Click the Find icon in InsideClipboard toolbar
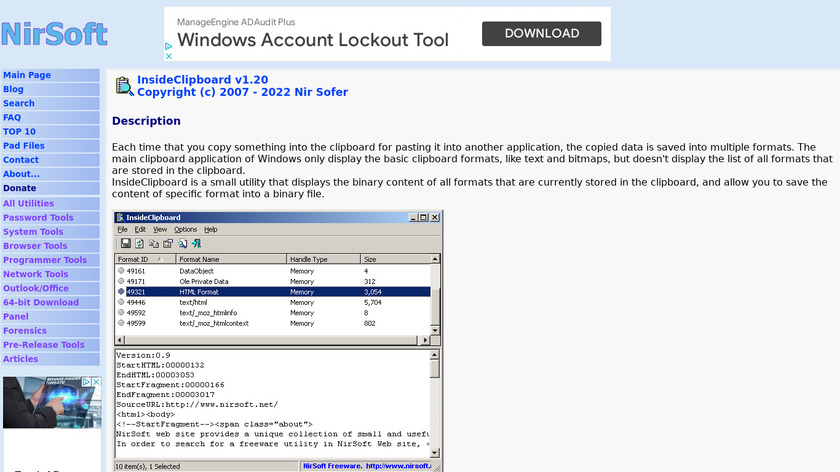 [x=183, y=243]
